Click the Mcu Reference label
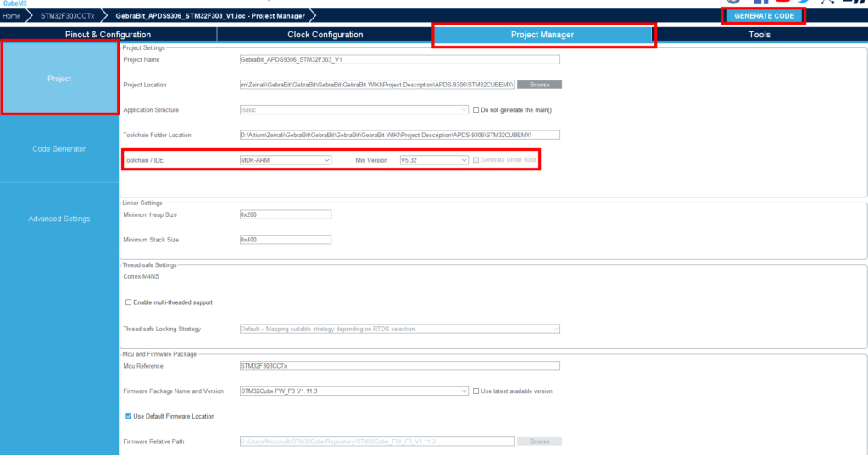 142,366
